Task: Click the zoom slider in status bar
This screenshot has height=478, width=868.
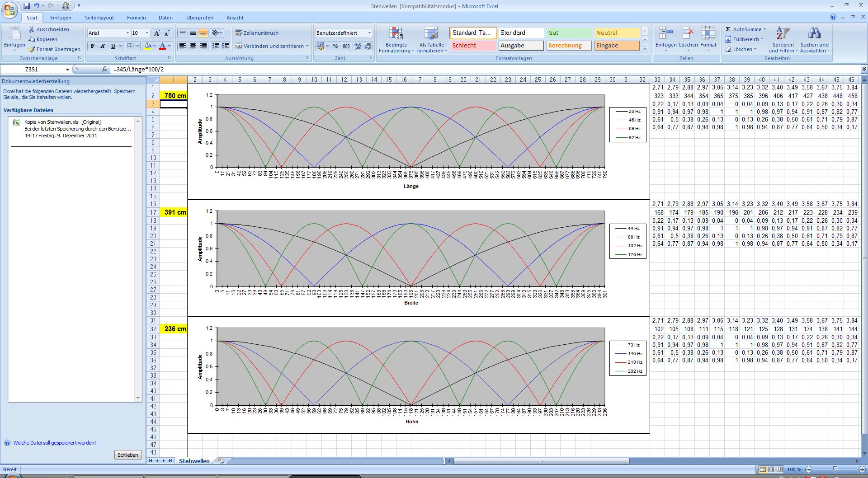Action: click(835, 469)
